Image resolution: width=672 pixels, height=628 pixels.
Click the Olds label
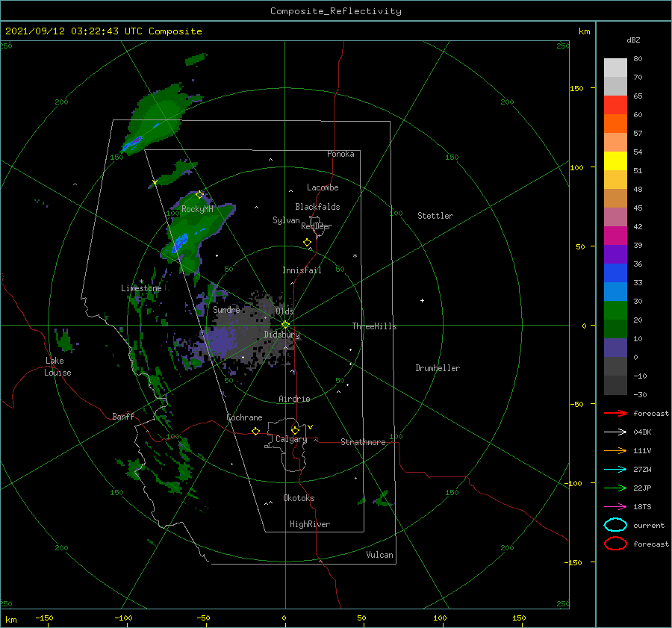tap(284, 311)
